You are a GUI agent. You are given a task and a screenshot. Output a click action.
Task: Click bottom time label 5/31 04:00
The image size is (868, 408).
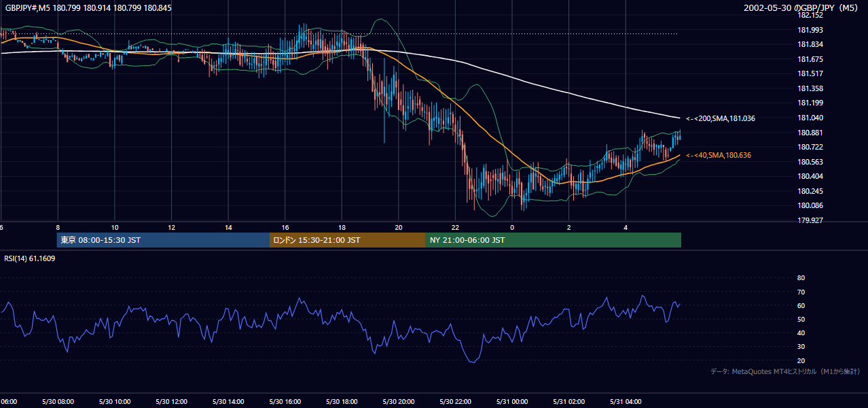[x=626, y=401]
